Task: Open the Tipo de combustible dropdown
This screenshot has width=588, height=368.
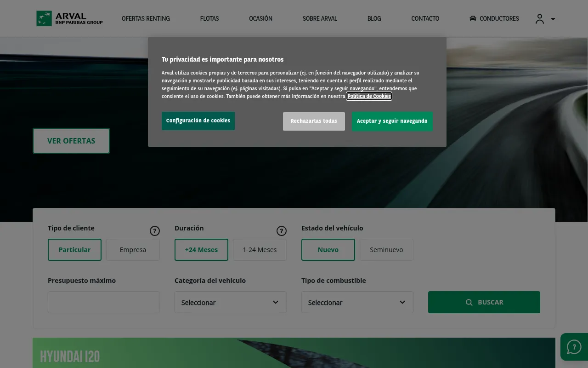Action: [x=357, y=302]
